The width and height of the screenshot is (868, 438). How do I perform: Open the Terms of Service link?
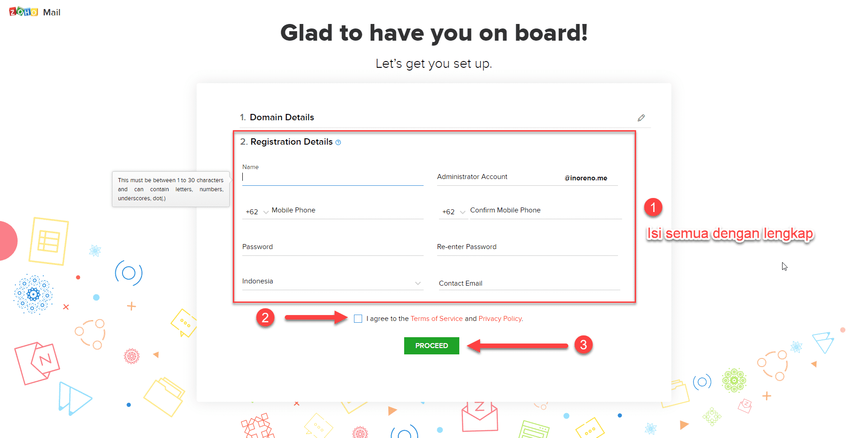[436, 319]
